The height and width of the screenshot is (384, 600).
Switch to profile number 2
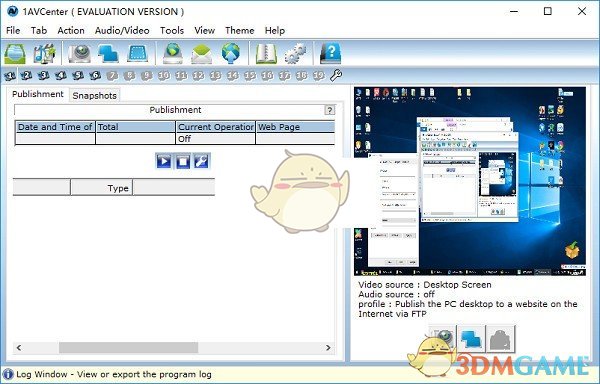coord(26,76)
